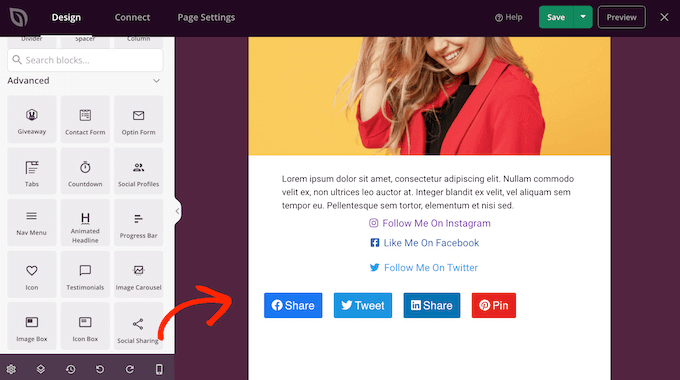
Task: Click the Twitter Tweet button
Action: click(x=363, y=305)
